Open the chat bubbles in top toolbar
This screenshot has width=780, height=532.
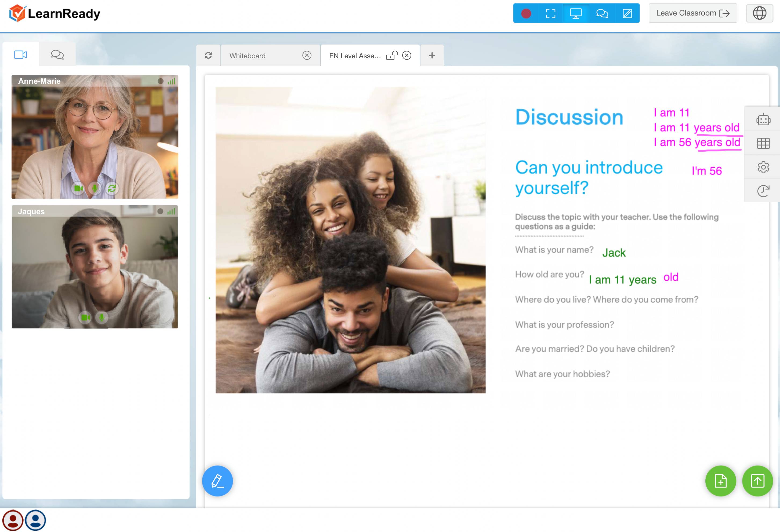tap(602, 13)
